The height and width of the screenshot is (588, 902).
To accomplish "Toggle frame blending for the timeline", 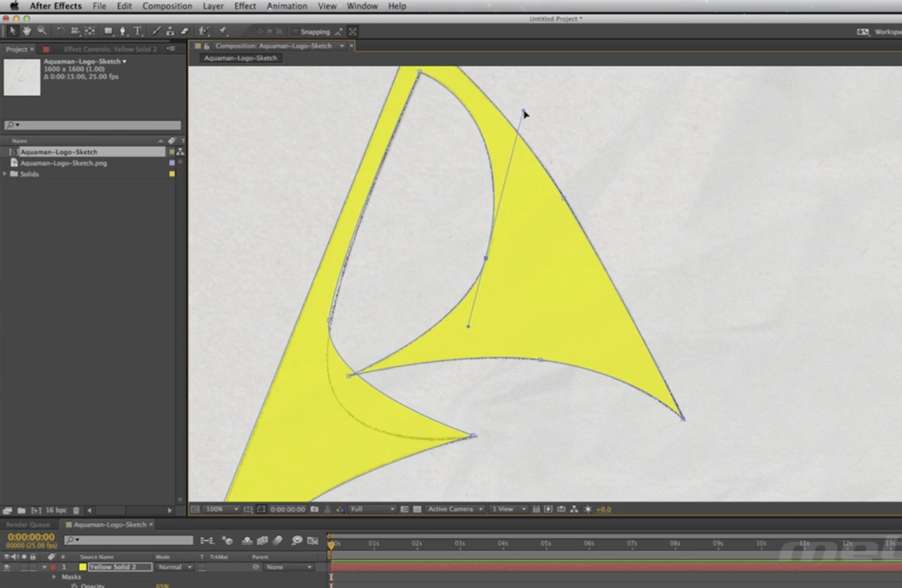I will (x=262, y=540).
